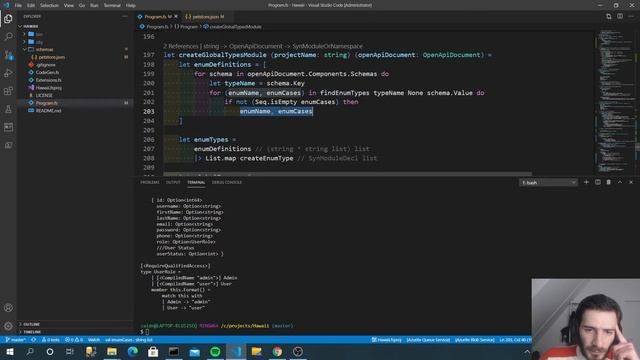Image resolution: width=640 pixels, height=360 pixels.
Task: Open Spotify from taskbar
Action: tap(215, 351)
